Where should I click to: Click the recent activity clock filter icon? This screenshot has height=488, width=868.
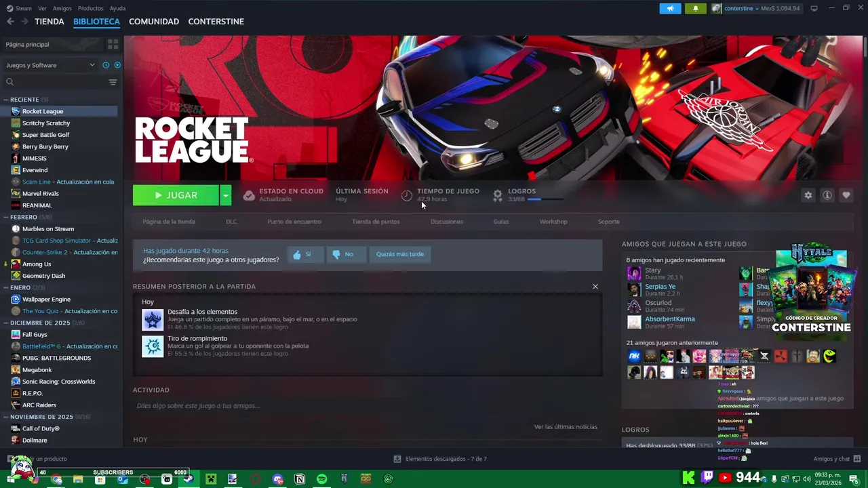point(106,65)
